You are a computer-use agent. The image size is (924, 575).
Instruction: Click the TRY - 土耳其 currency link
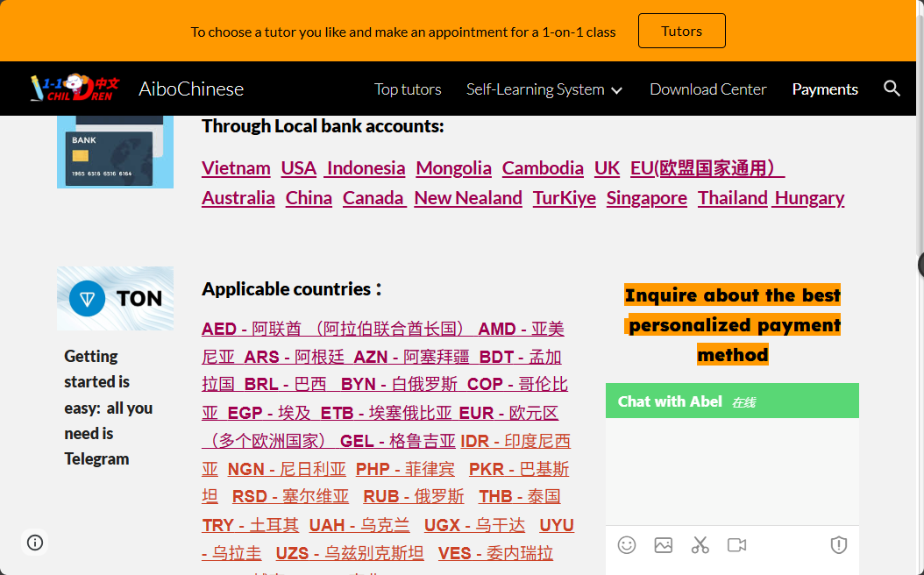pyautogui.click(x=251, y=525)
